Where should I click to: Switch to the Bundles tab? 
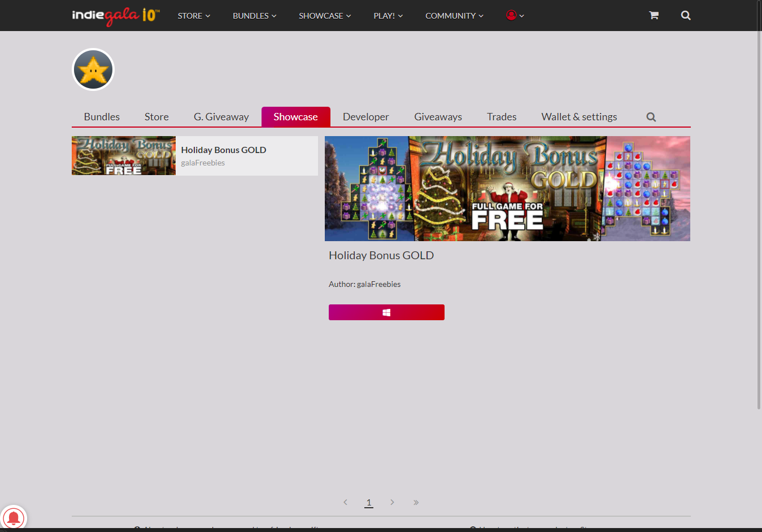click(x=102, y=117)
